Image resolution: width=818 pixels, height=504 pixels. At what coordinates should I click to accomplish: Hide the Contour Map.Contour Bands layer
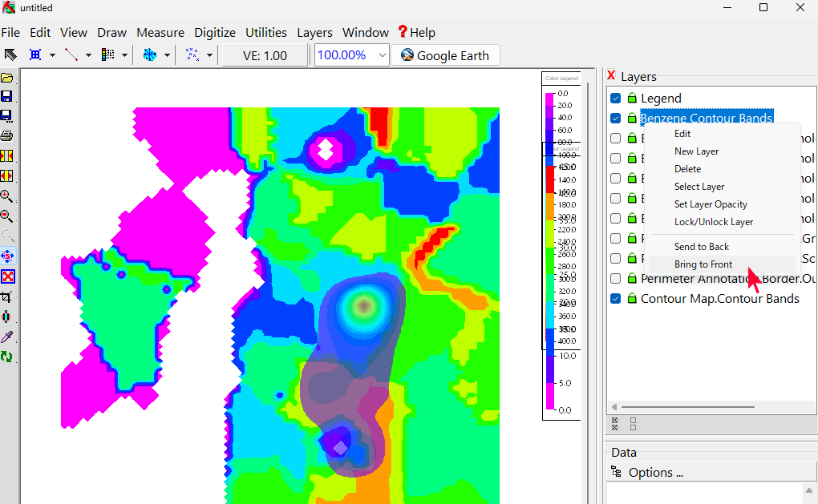pyautogui.click(x=616, y=299)
